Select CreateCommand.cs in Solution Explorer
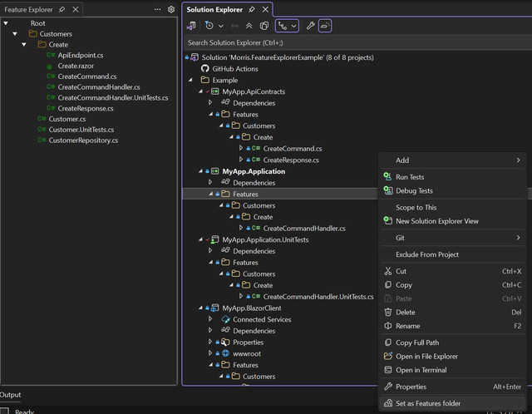532x414 pixels. tap(292, 149)
